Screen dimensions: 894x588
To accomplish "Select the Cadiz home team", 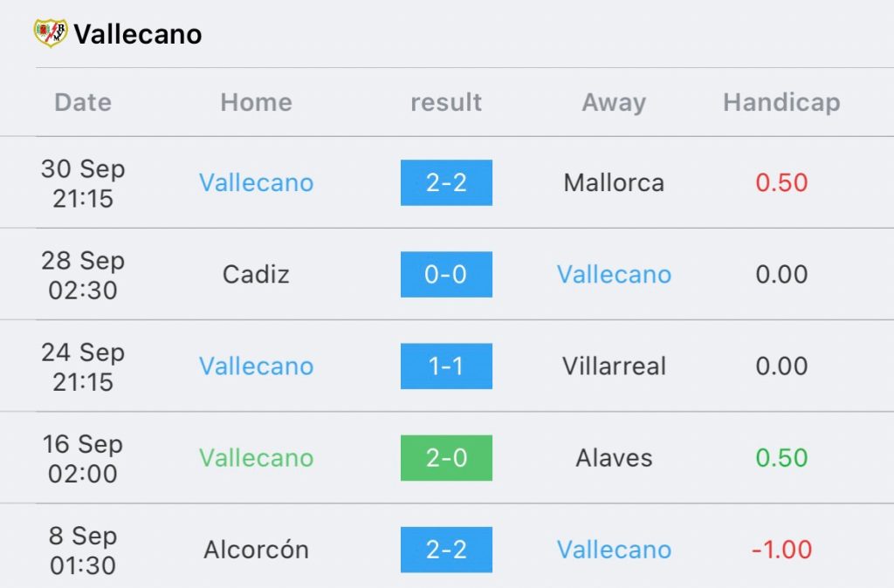I will point(256,275).
